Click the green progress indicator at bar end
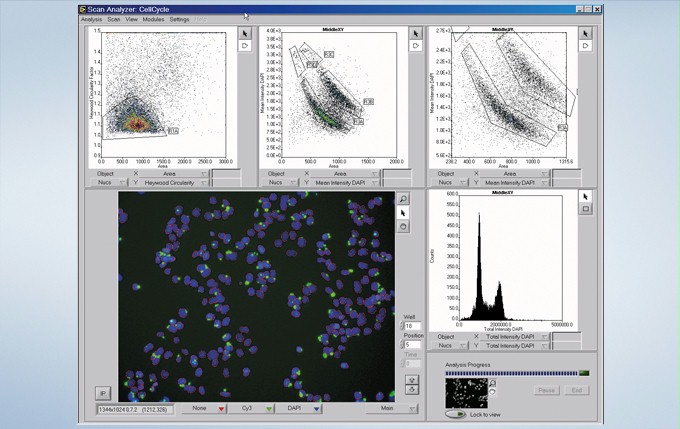This screenshot has height=429, width=680. click(x=584, y=373)
